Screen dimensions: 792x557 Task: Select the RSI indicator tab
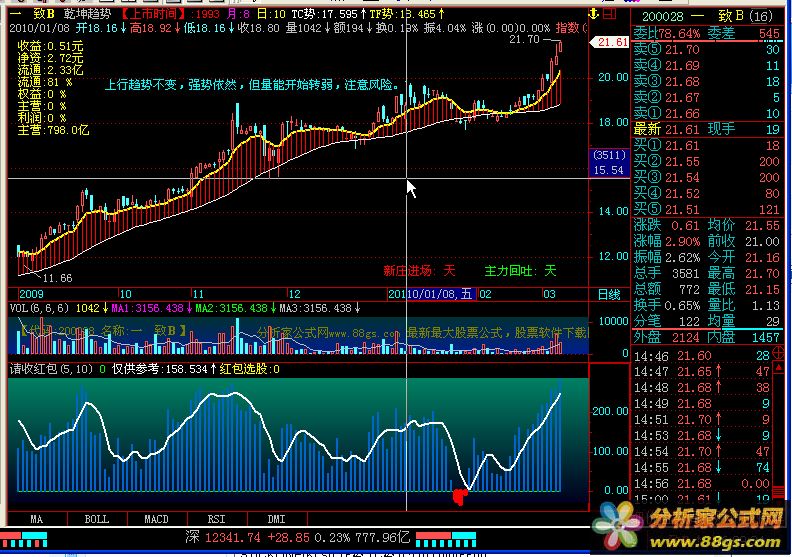click(x=216, y=519)
